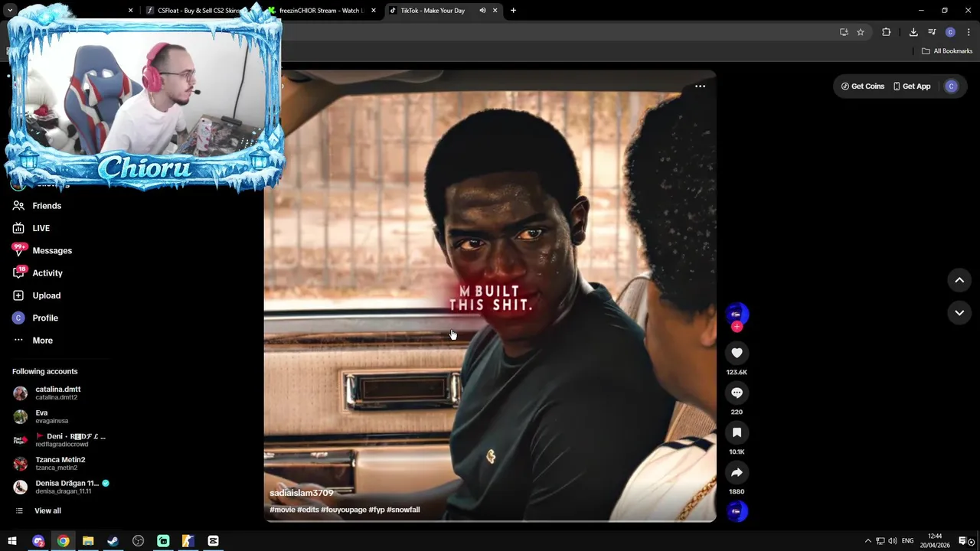Image resolution: width=980 pixels, height=551 pixels.
Task: Open File Explorer from the taskbar
Action: coord(88,541)
